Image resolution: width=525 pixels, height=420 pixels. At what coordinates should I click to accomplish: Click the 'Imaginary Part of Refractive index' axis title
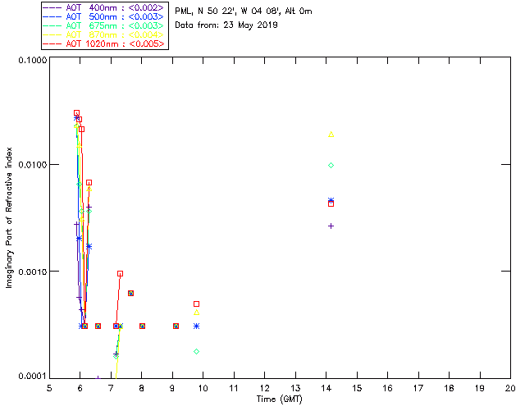(x=9, y=217)
